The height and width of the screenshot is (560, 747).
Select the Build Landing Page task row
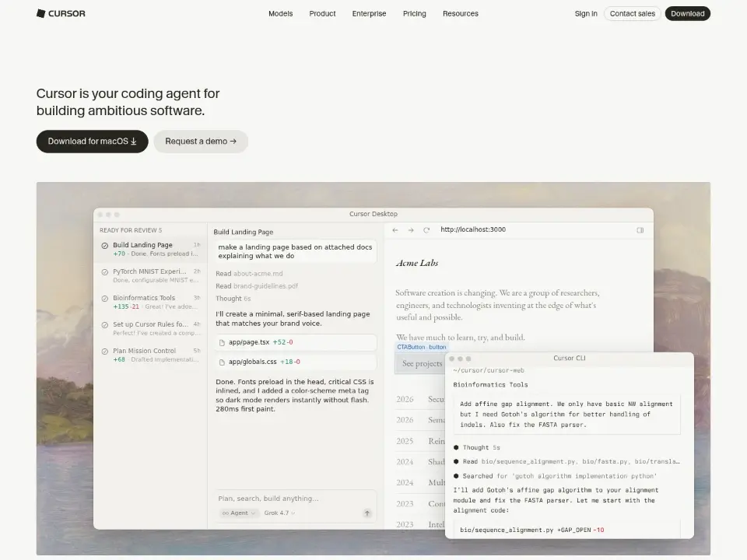tap(150, 249)
